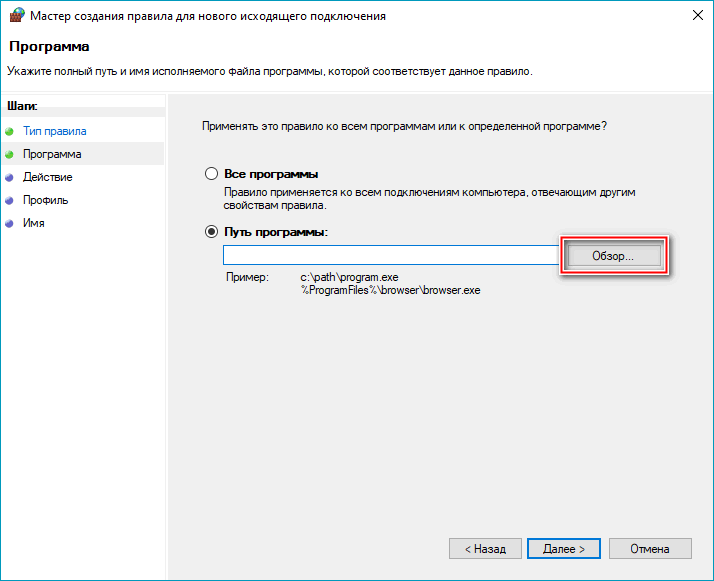This screenshot has height=581, width=714.
Task: Click the program path text field
Action: pyautogui.click(x=390, y=256)
